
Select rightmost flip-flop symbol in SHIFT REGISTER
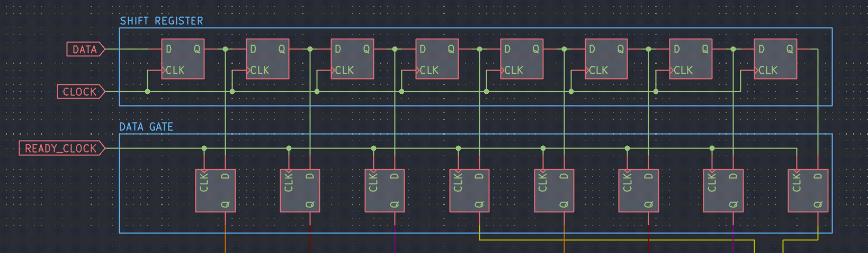(775, 59)
